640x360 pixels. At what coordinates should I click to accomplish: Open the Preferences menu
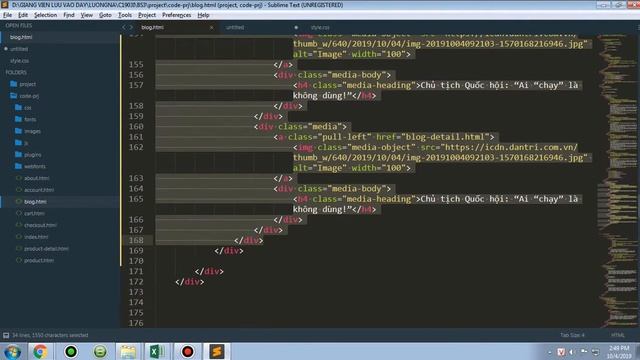[176, 15]
